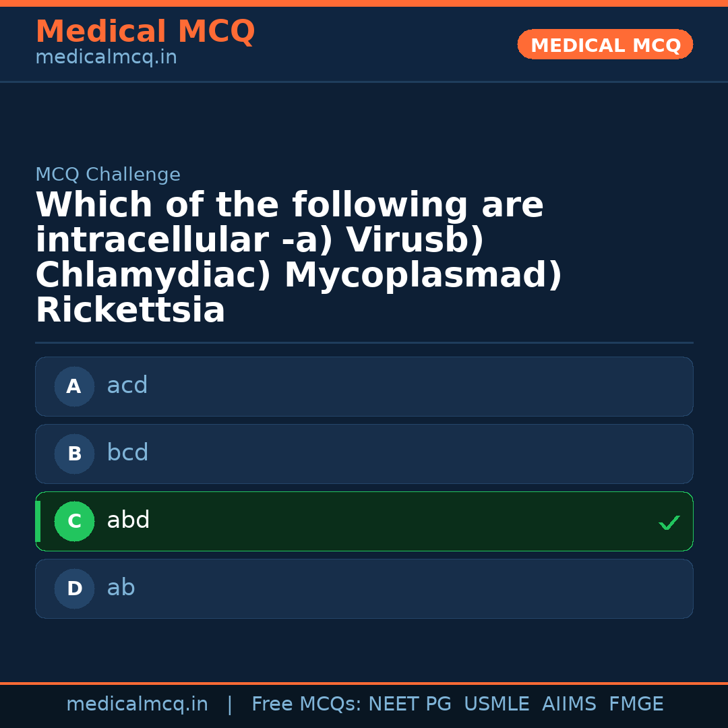728x728 pixels.
Task: Click the letter D circle icon
Action: pos(74,588)
